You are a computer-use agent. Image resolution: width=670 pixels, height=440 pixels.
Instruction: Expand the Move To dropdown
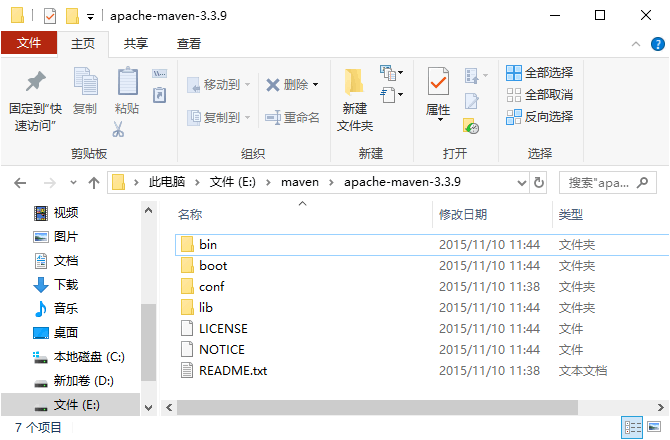click(248, 85)
